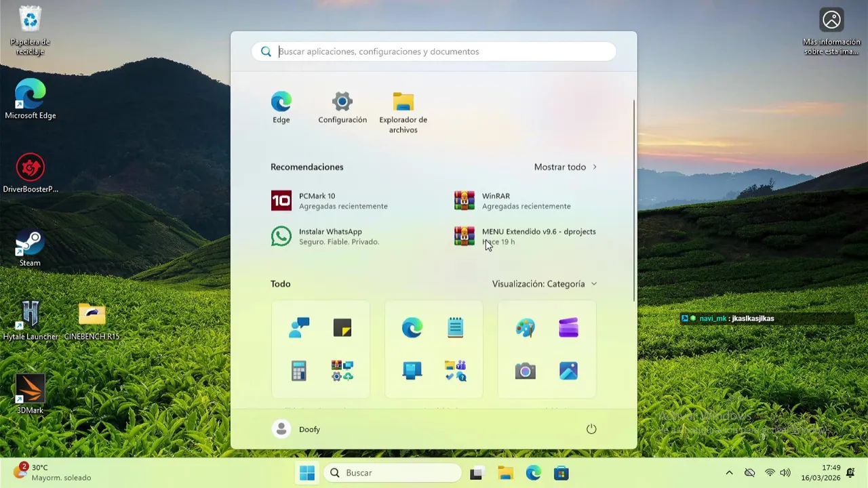Open the Camera app icon
The height and width of the screenshot is (488, 868).
coord(526,371)
